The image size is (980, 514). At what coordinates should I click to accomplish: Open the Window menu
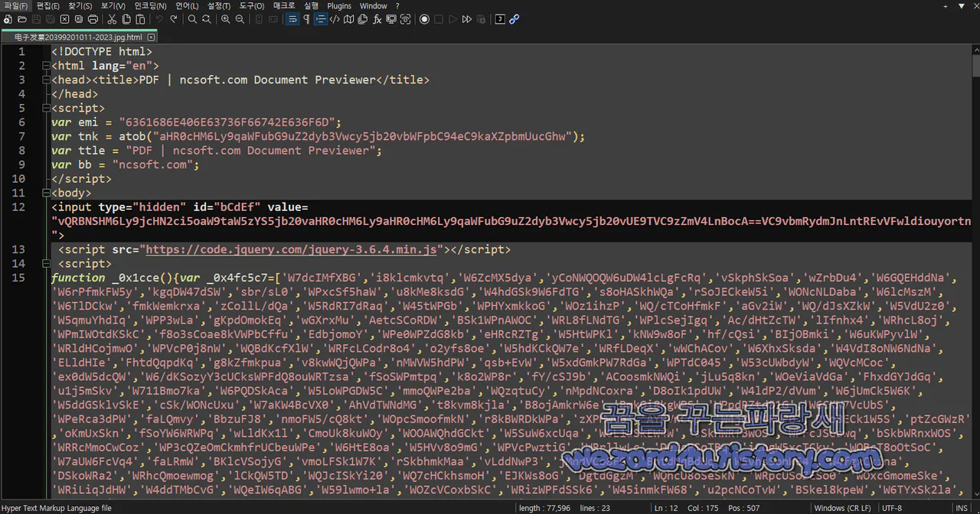point(373,6)
